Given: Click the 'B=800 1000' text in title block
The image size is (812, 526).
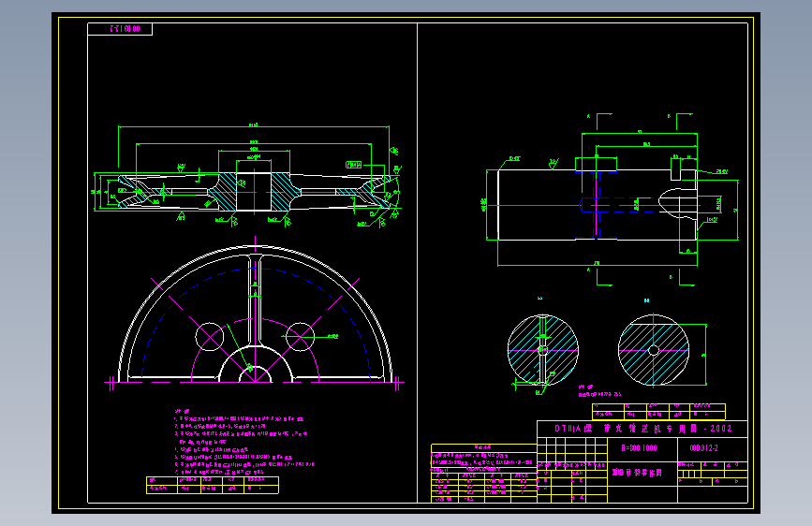Looking at the screenshot, I should (x=639, y=448).
